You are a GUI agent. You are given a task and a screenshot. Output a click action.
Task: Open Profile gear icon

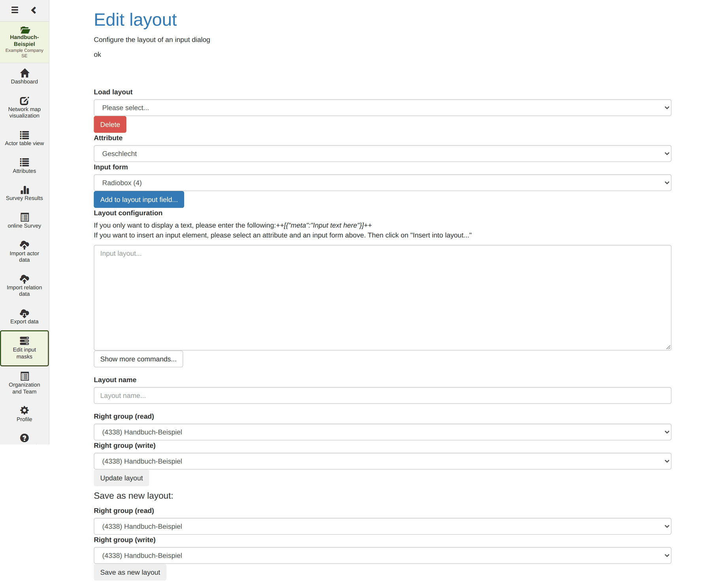(24, 410)
